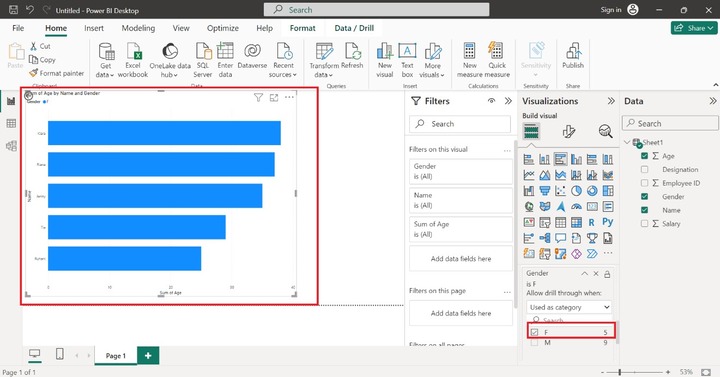Uncheck the F gender filter value
The height and width of the screenshot is (377, 720).
pyautogui.click(x=534, y=332)
